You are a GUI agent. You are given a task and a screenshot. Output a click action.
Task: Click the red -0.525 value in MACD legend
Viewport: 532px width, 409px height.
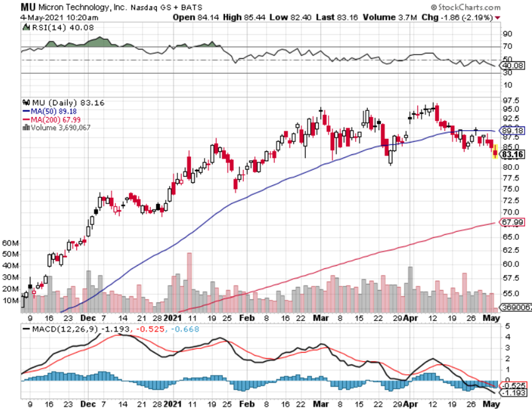click(150, 329)
